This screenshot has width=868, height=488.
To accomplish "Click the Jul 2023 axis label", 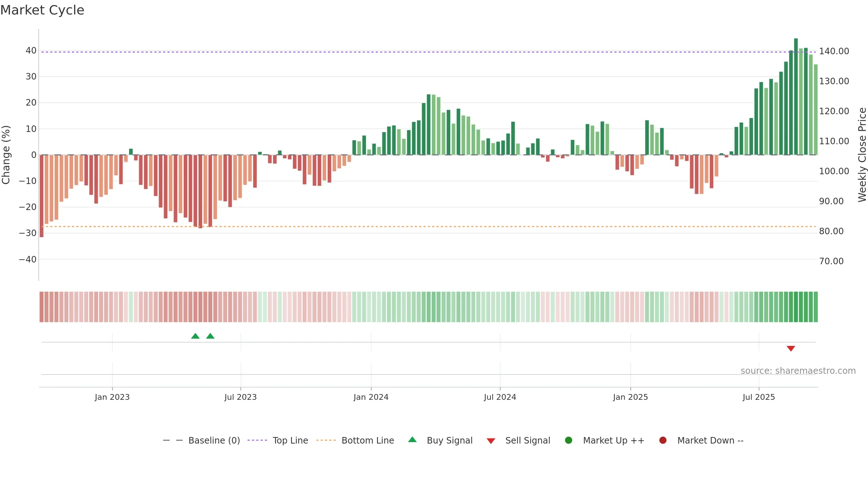I will tap(241, 397).
